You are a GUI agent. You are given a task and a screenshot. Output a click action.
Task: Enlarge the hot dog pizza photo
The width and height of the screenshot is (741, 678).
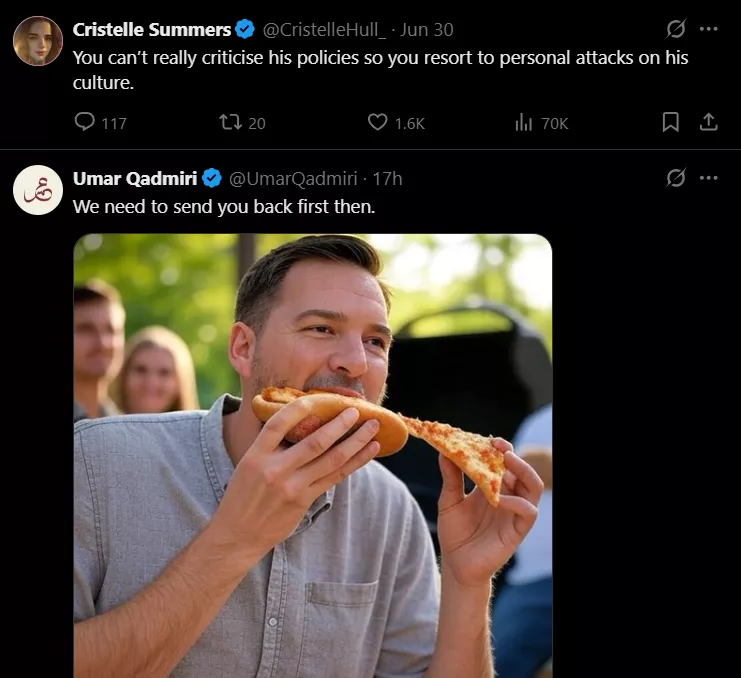312,455
